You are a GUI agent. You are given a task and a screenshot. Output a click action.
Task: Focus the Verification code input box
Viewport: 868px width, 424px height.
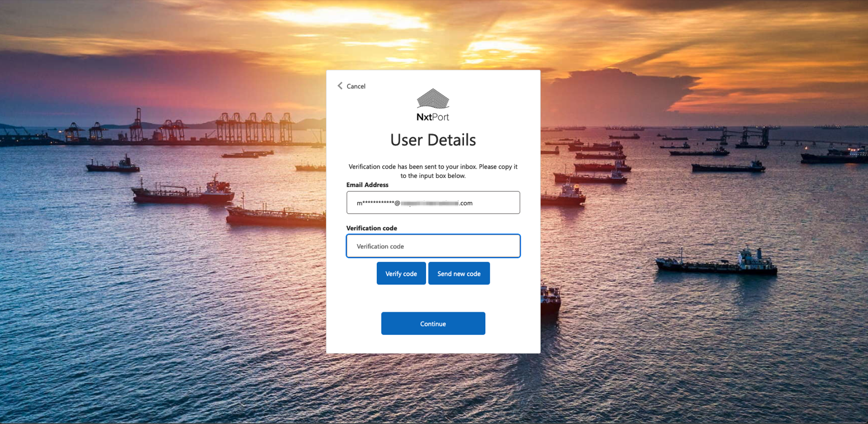coord(433,246)
